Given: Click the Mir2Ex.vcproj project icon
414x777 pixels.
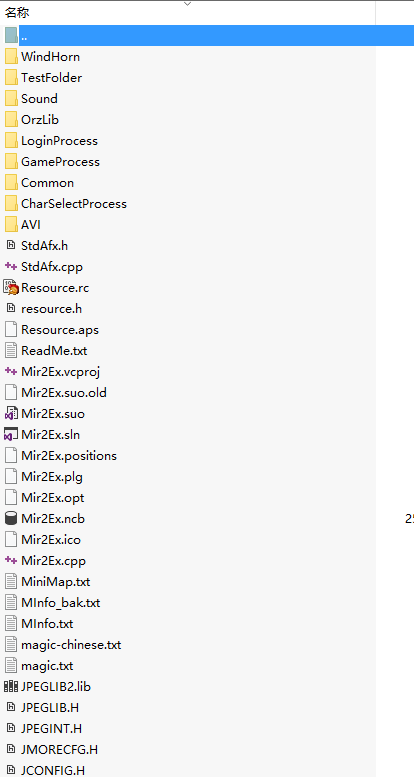Looking at the screenshot, I should [11, 371].
